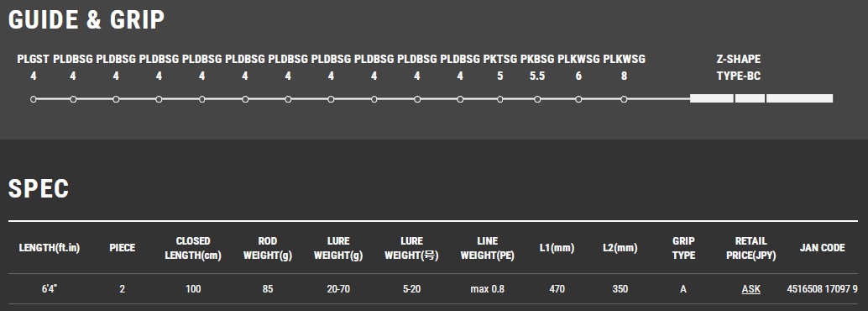
Task: Click the ASK retail price link
Action: click(750, 289)
